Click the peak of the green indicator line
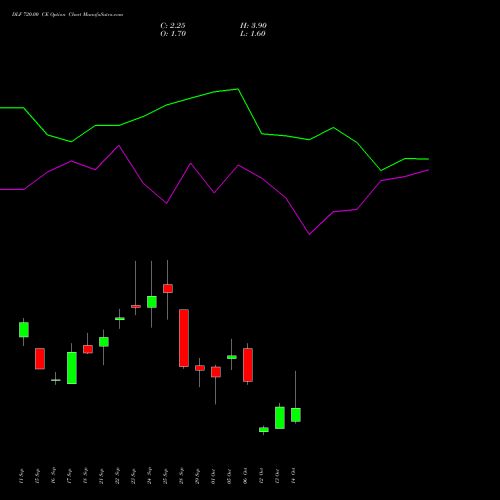This screenshot has height=500, width=500. click(x=238, y=89)
